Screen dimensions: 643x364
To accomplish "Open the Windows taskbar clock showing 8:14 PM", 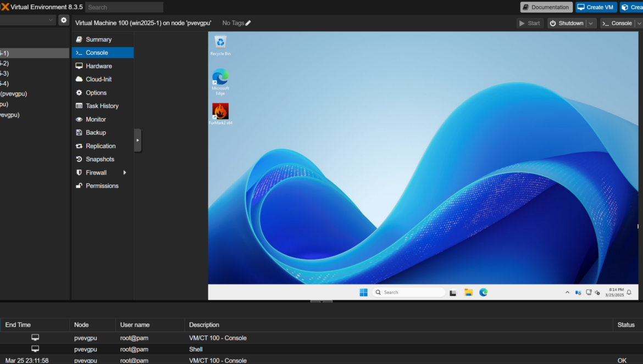I will coord(614,292).
